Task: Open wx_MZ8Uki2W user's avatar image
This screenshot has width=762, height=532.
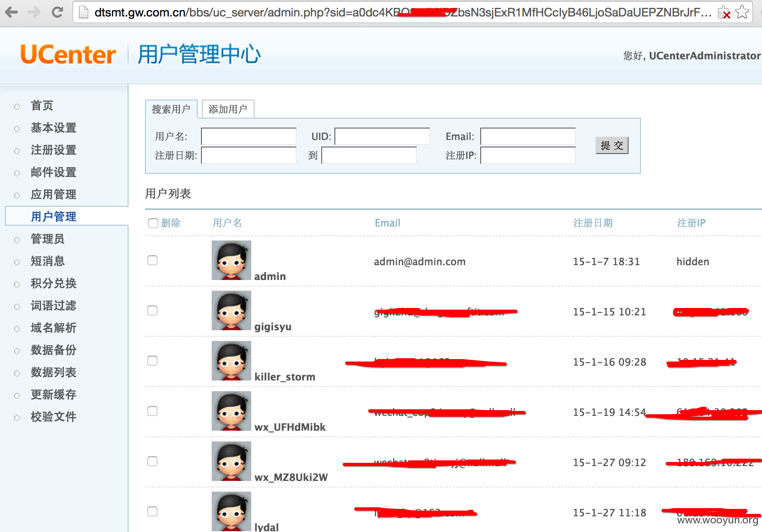Action: point(231,461)
